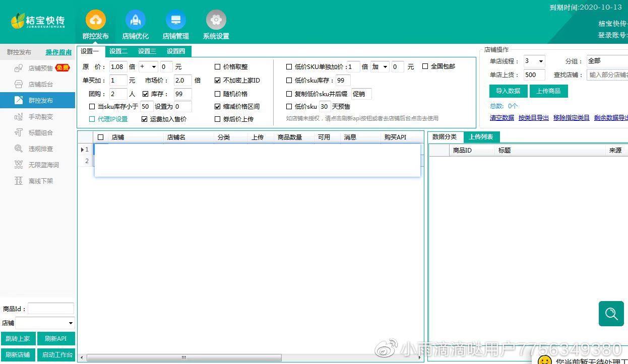Open the 系统设置 gear icon
Viewport: 628px width, 364px height.
pyautogui.click(x=216, y=20)
